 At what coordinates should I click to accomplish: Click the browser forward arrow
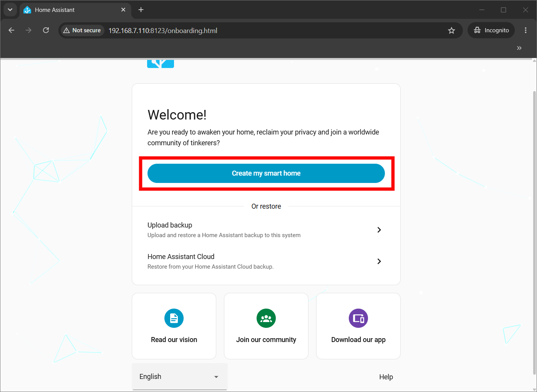coord(28,30)
